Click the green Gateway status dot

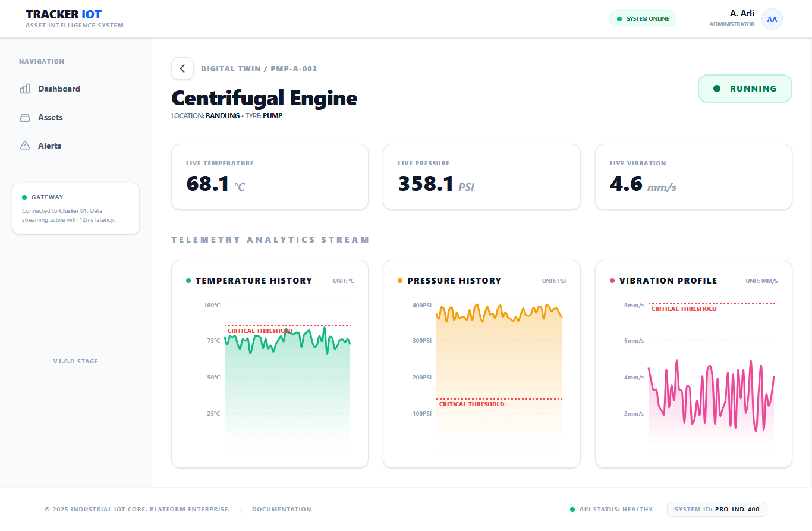point(24,197)
